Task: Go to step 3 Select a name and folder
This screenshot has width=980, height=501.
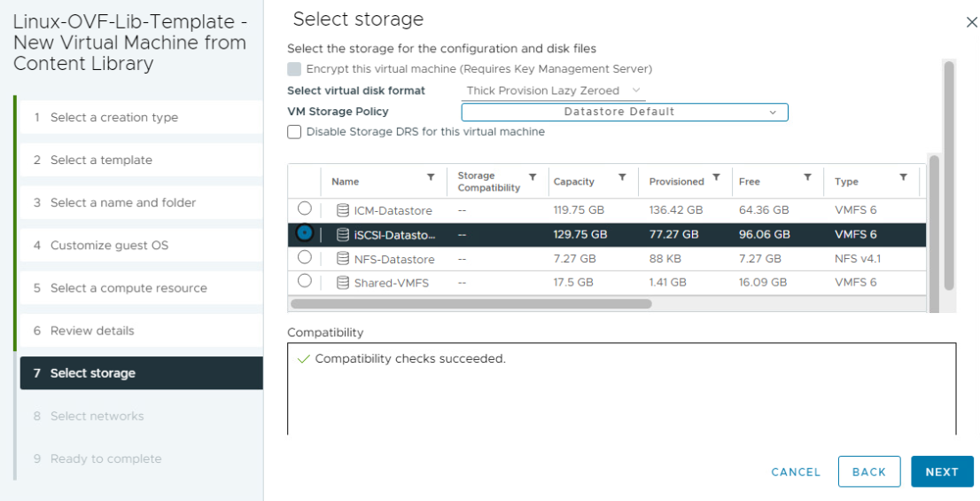Action: (x=141, y=203)
